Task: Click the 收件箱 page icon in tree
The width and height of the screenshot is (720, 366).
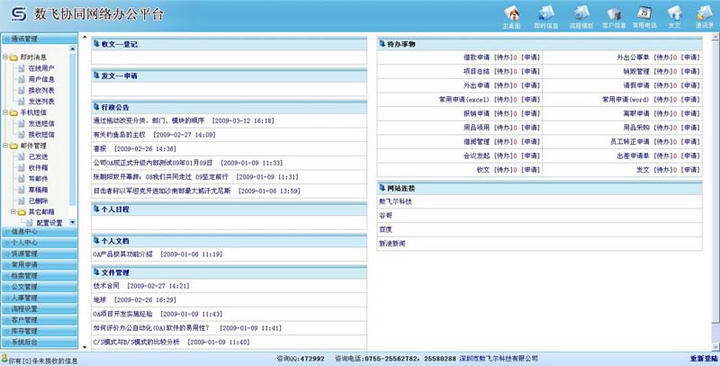Action: 22,168
